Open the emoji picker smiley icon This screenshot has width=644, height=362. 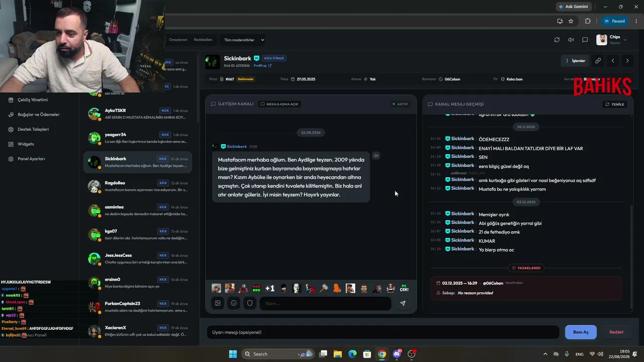coord(234,303)
